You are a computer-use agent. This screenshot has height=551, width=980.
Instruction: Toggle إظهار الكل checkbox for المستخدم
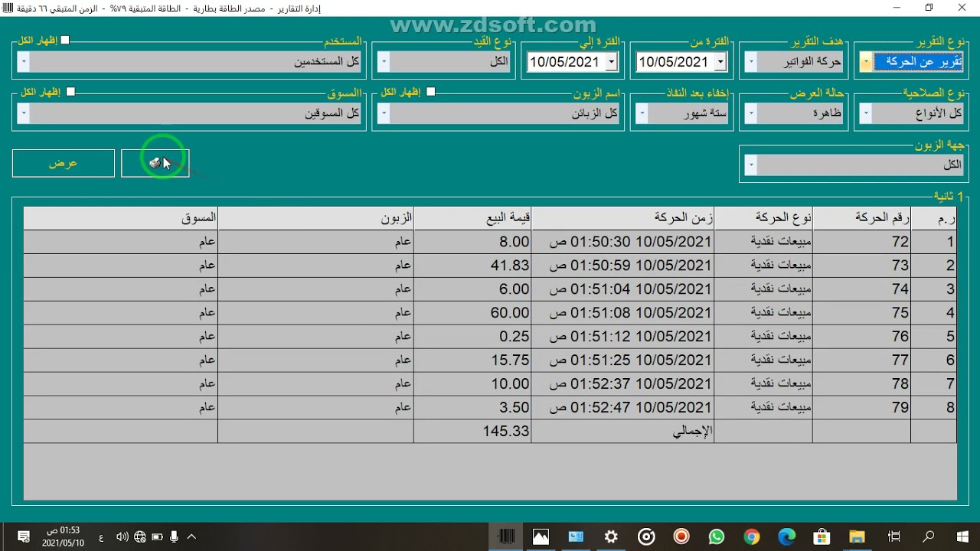(65, 41)
